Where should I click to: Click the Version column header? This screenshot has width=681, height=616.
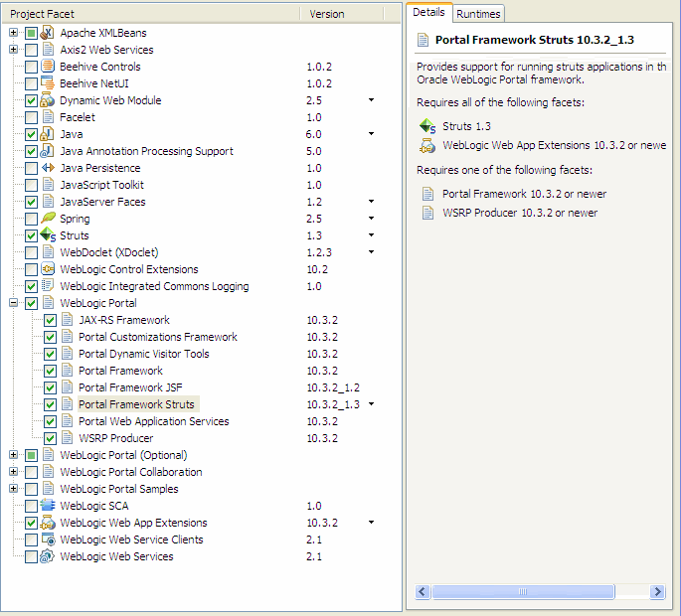[x=342, y=14]
